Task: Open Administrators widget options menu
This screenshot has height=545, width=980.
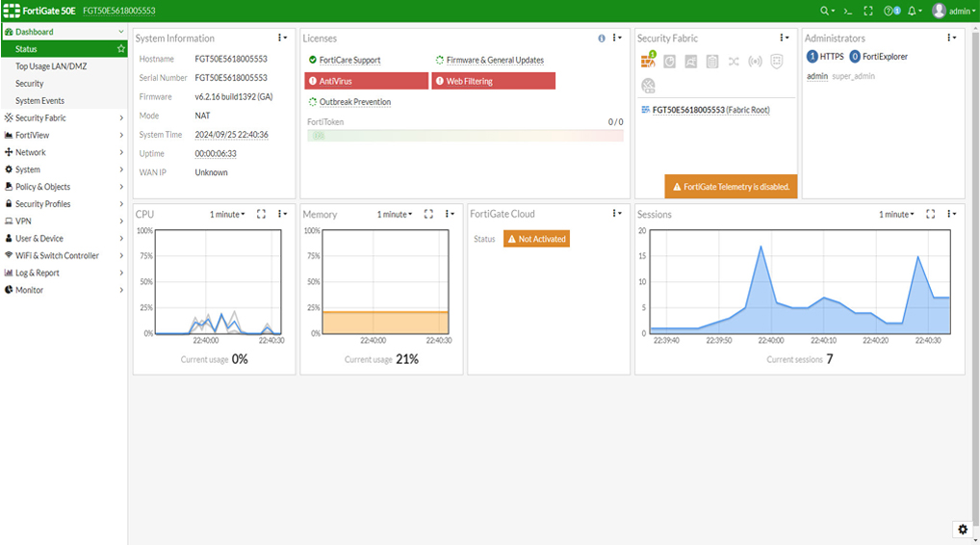Action: pyautogui.click(x=951, y=39)
